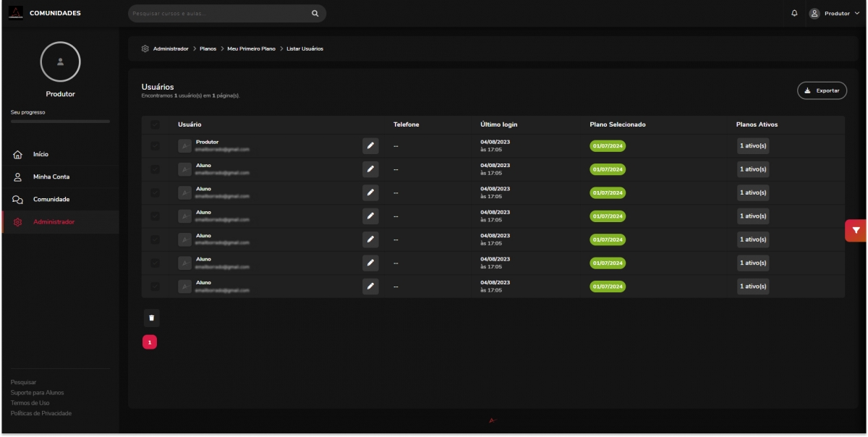The image size is (868, 437).
Task: Click the 01/07/2024 plan badge in first row
Action: [x=608, y=145]
